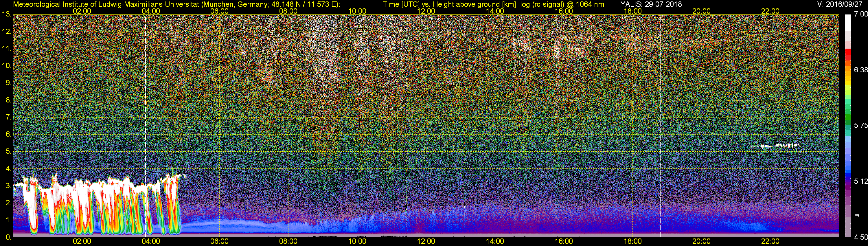868x246 pixels.
Task: Click the 12:00 label on the lower time axis
Action: click(426, 241)
